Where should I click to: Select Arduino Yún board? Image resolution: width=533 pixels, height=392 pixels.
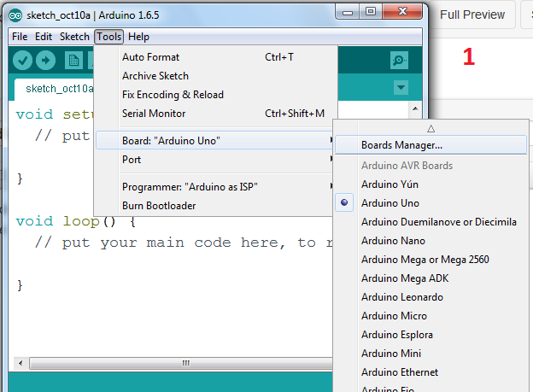coord(430,184)
